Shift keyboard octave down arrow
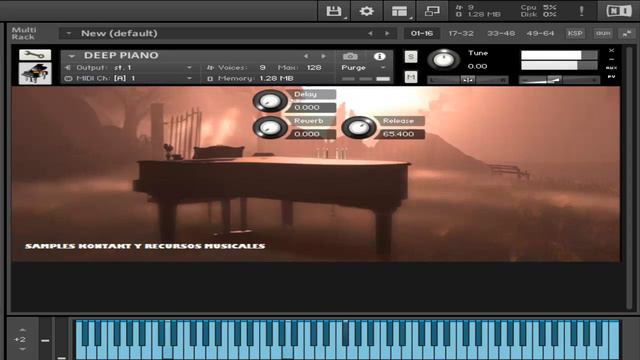Viewport: 640px width, 360px height. tap(22, 349)
